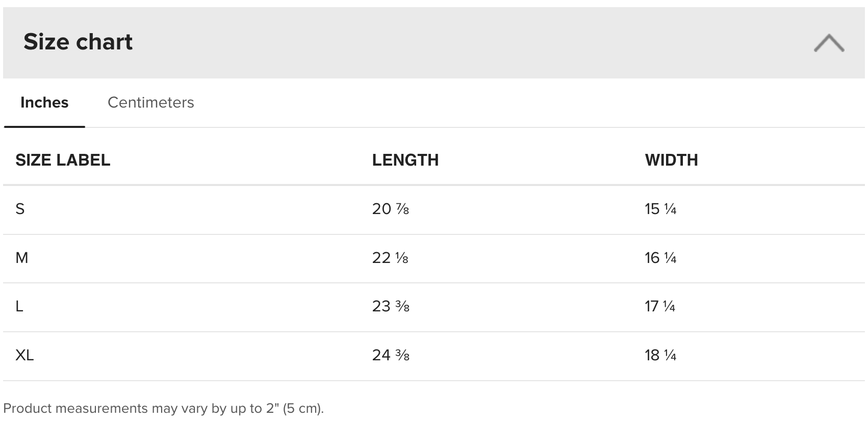Click the SIZE LABEL column header
The width and height of the screenshot is (868, 424).
(63, 160)
